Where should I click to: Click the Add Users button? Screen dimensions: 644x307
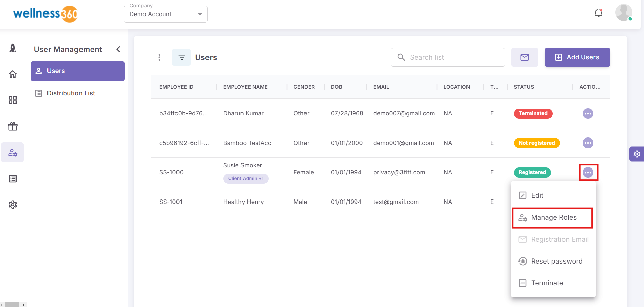pos(577,57)
